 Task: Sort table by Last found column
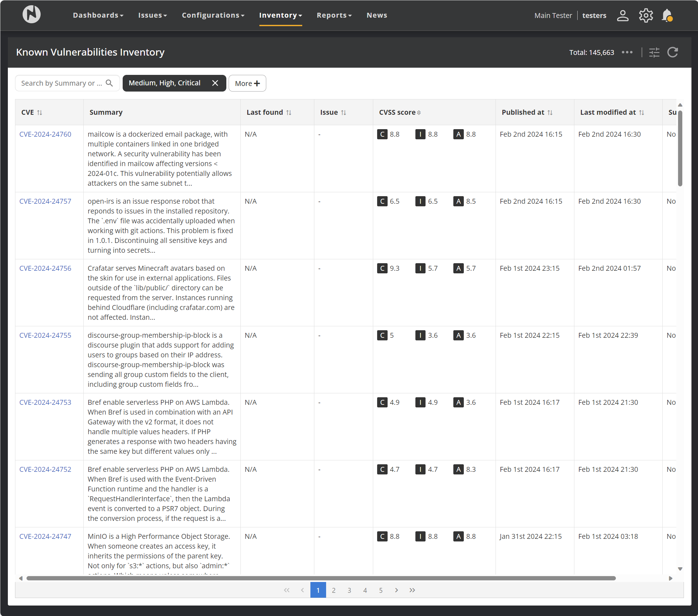pos(288,112)
